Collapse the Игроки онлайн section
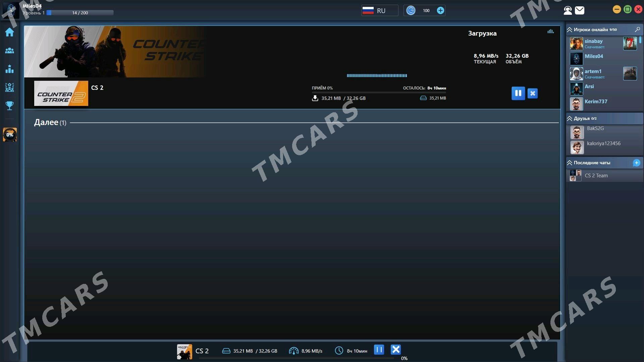 [570, 30]
